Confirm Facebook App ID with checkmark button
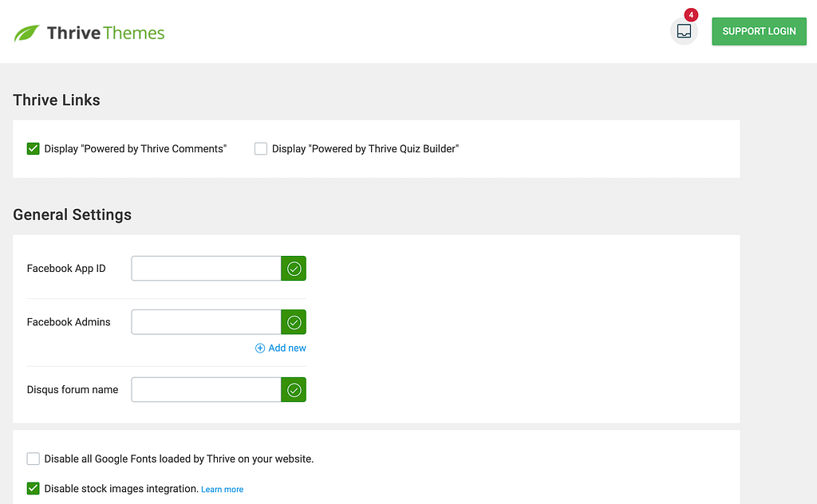Screen dimensions: 817x504 pos(294,269)
